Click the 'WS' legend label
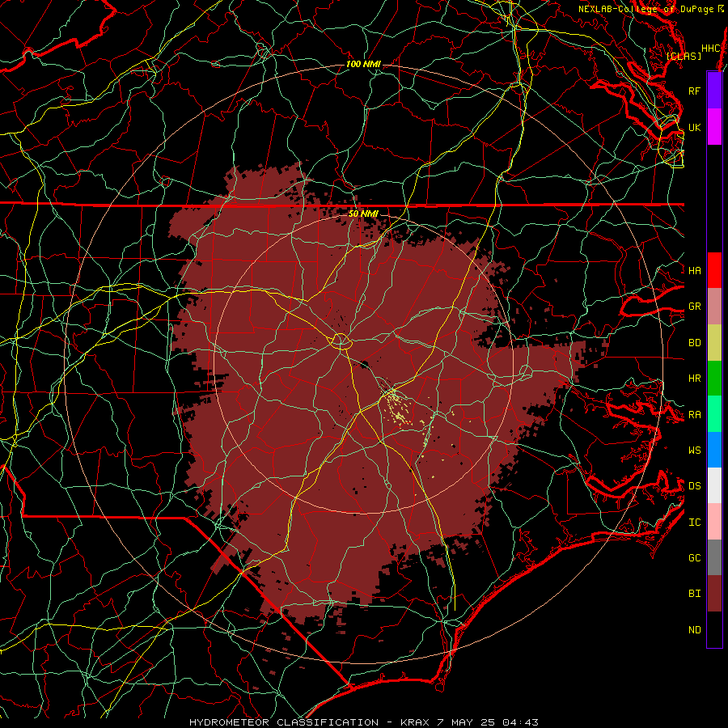 click(694, 450)
